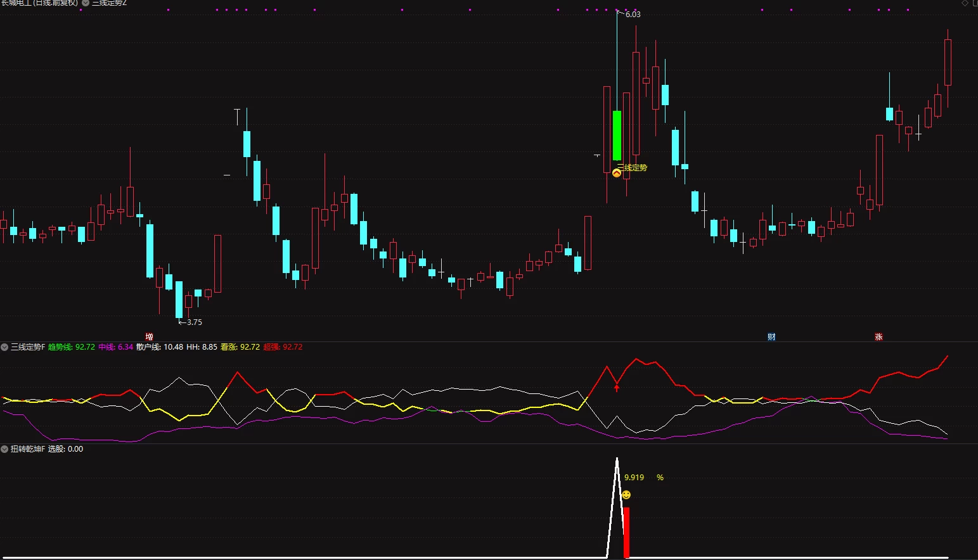Image resolution: width=978 pixels, height=560 pixels.
Task: Click the HH: 8.85 value
Action: pyautogui.click(x=202, y=347)
